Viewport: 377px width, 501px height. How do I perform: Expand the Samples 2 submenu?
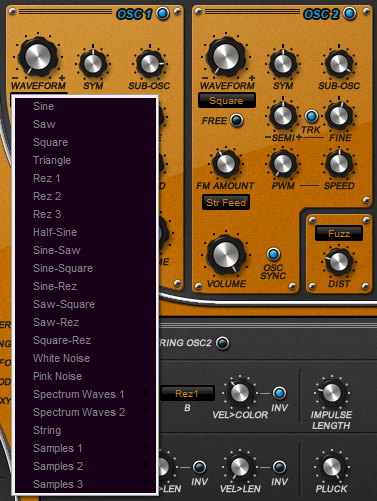(86, 466)
